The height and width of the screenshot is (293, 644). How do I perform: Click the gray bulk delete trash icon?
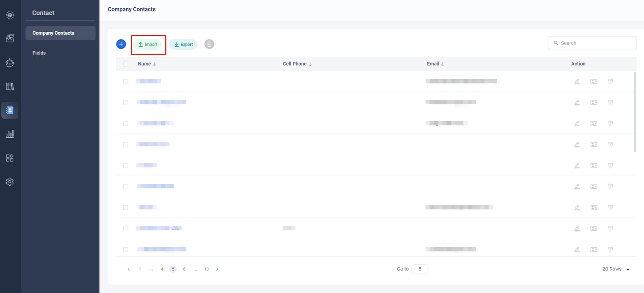209,44
